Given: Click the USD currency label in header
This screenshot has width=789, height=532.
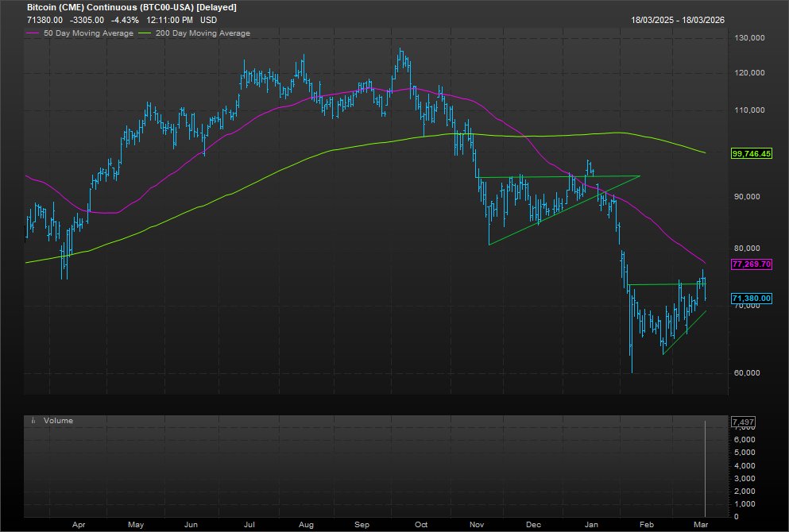Looking at the screenshot, I should 208,18.
